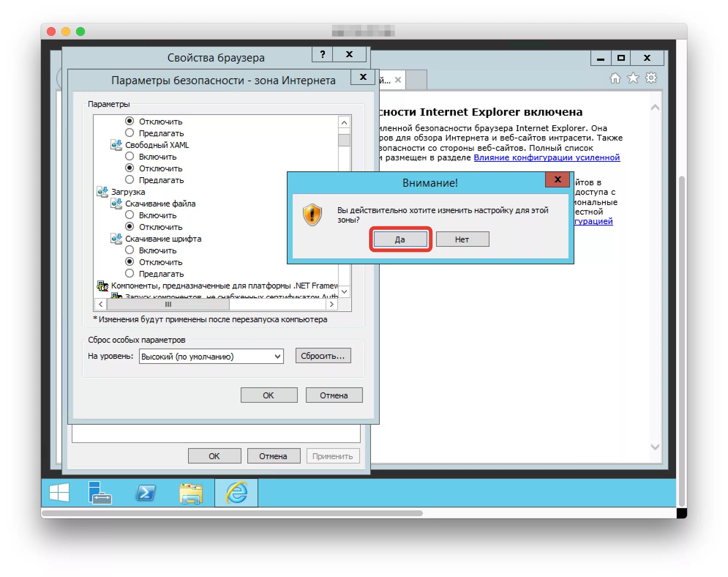The width and height of the screenshot is (728, 577).
Task: Click OK in the Параметры безопасности dialog
Action: point(269,395)
